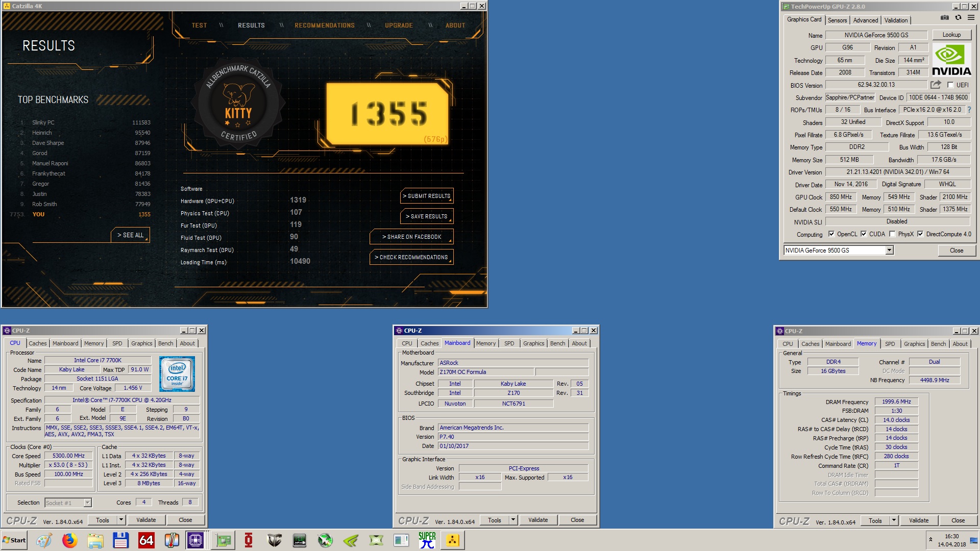The height and width of the screenshot is (551, 980).
Task: Open the NVIDIA GeForce 9500 GS GPU selector
Action: (x=839, y=251)
